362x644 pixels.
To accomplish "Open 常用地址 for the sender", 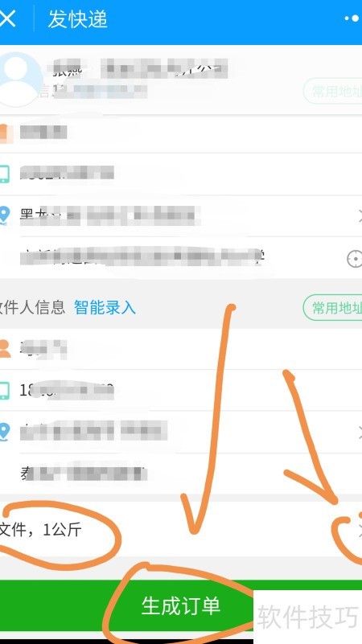I will point(332,91).
